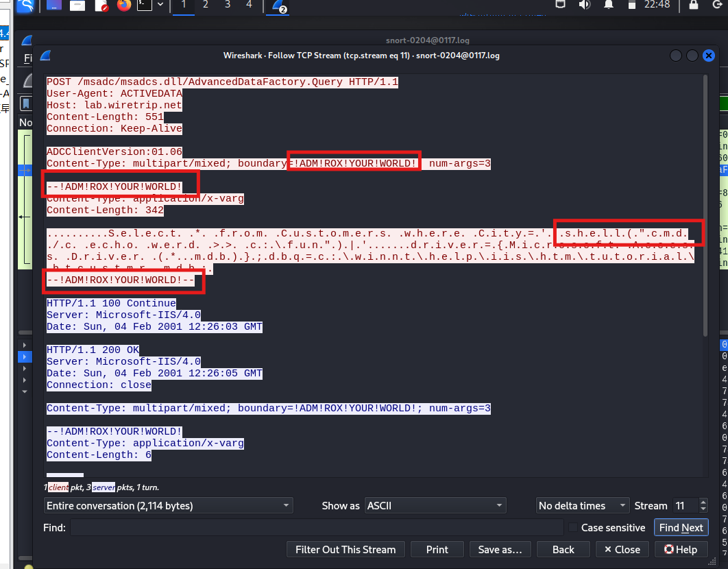Click the 22:48 panel clock
This screenshot has width=728, height=569.
point(657,5)
